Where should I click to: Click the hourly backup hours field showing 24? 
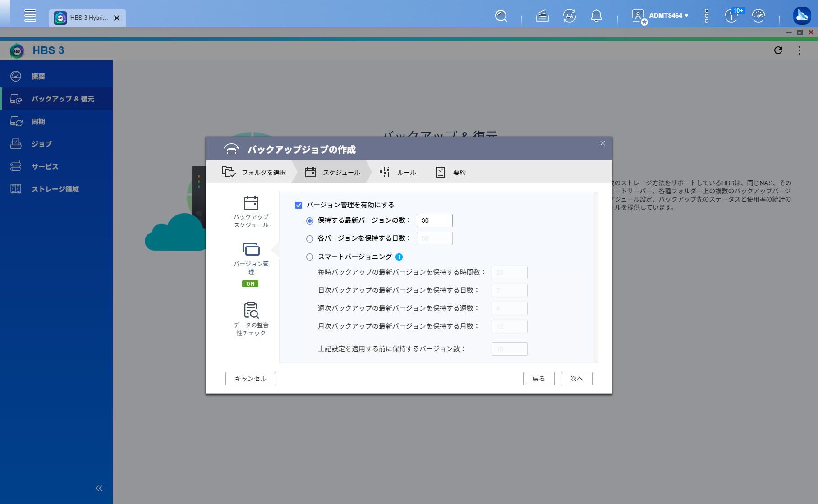point(510,272)
